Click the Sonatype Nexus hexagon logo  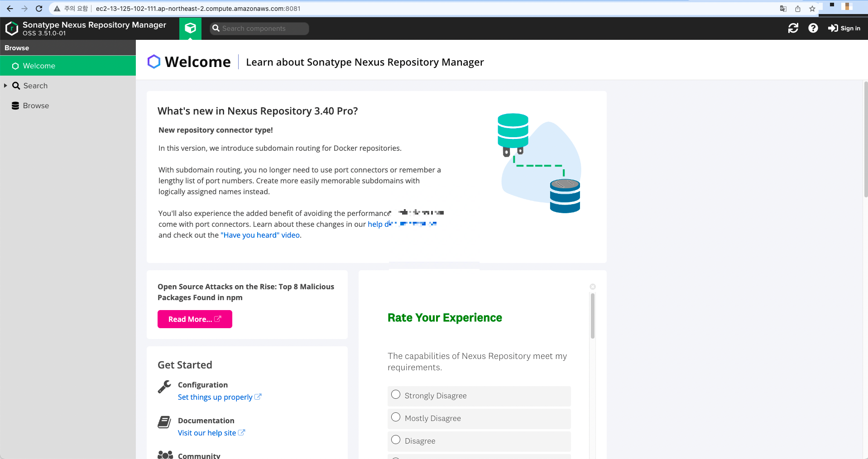tap(11, 29)
